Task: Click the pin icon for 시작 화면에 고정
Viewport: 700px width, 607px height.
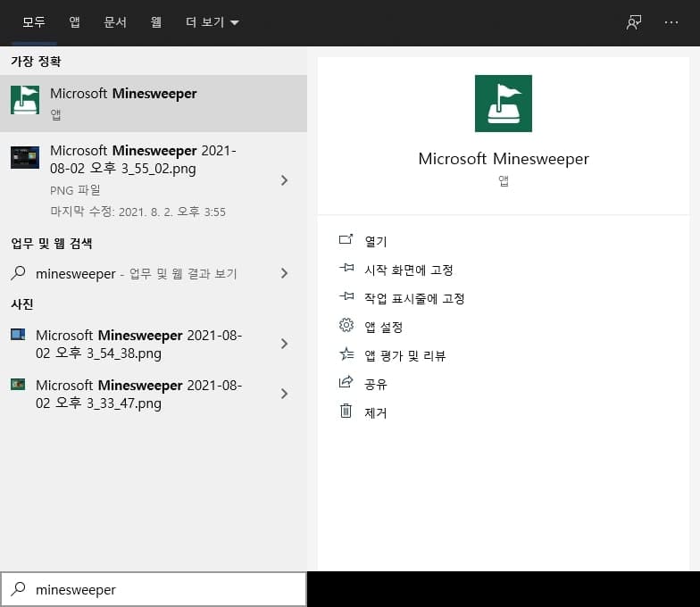Action: (x=346, y=269)
